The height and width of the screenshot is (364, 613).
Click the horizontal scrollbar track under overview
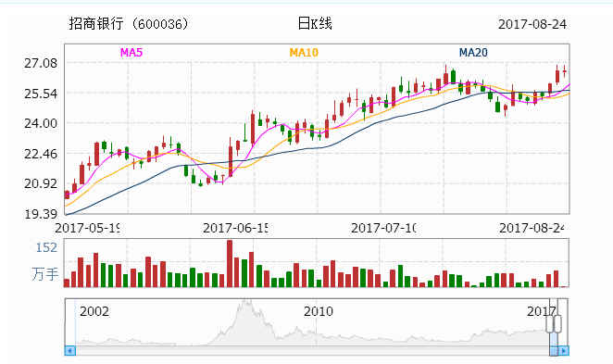[312, 351]
